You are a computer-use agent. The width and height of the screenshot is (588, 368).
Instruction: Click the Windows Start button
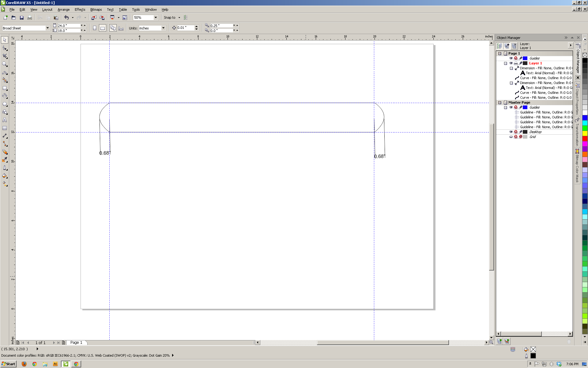(8, 364)
